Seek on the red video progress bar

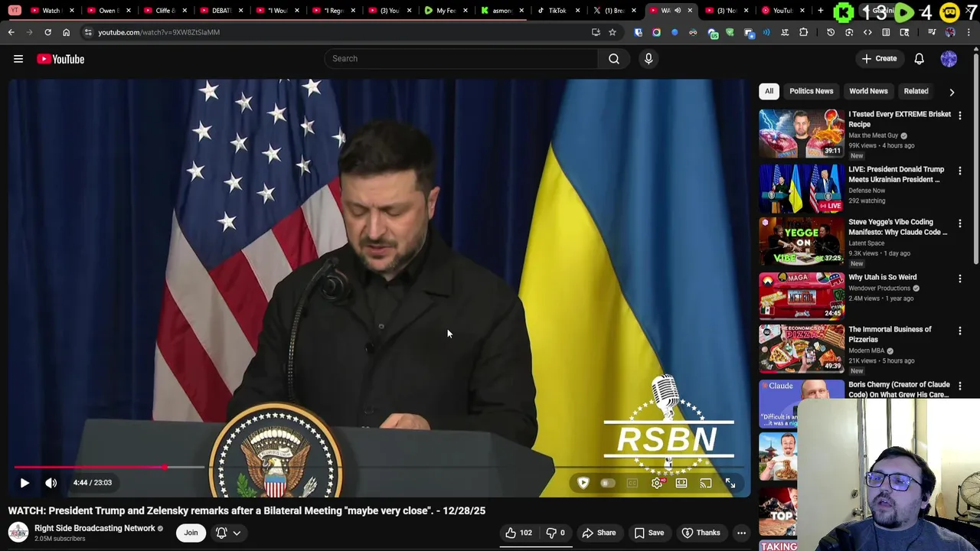pyautogui.click(x=89, y=466)
